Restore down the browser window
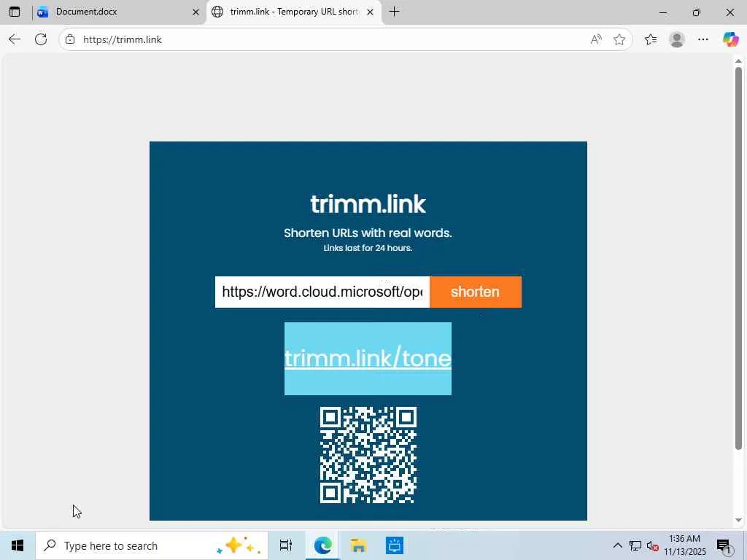Viewport: 747px width, 560px height. 697,12
